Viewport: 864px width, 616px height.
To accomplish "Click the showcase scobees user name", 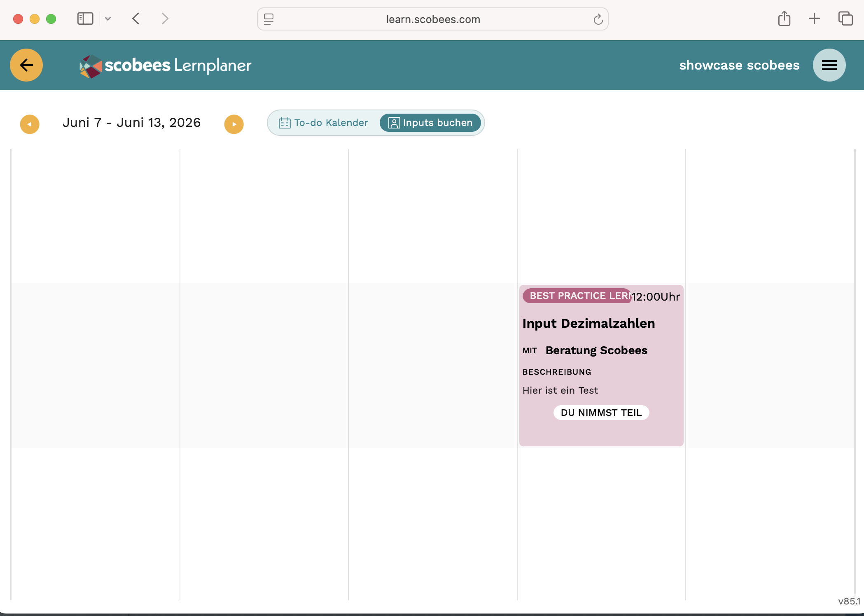I will click(x=739, y=65).
